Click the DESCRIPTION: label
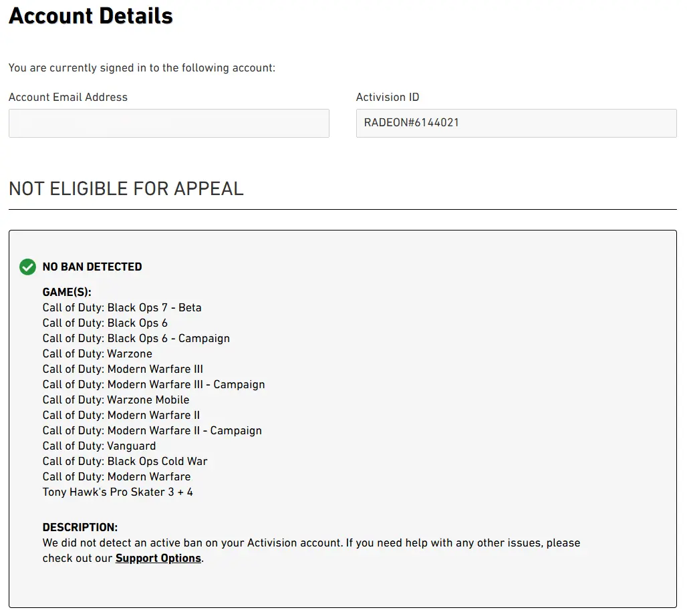687x616 pixels. point(80,528)
